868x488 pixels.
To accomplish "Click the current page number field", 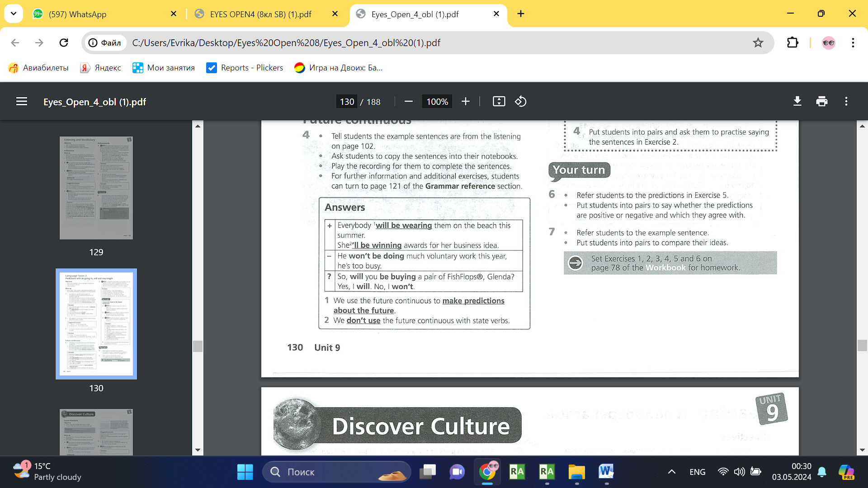I will point(347,102).
